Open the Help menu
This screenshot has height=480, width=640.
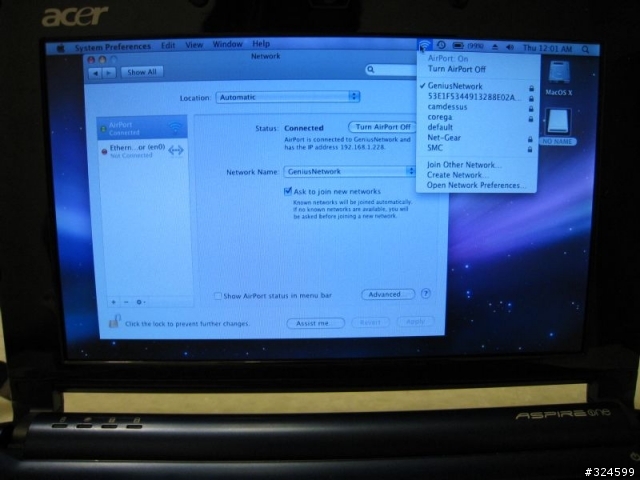pos(261,43)
